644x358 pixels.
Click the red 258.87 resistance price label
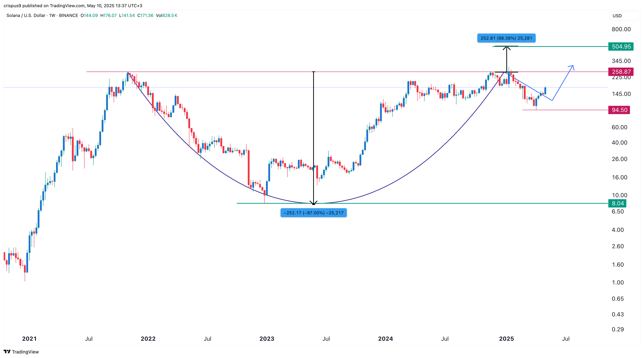621,72
